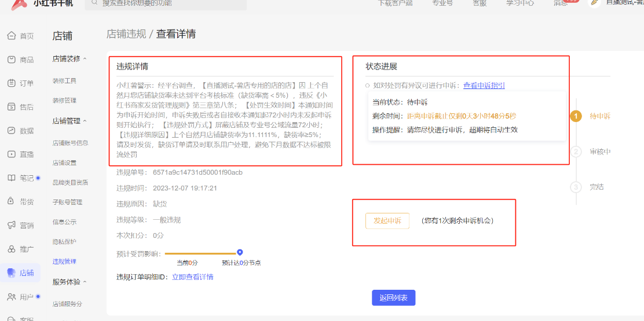Image resolution: width=644 pixels, height=321 pixels.
Task: Click the 发起申诉 button
Action: coord(387,221)
